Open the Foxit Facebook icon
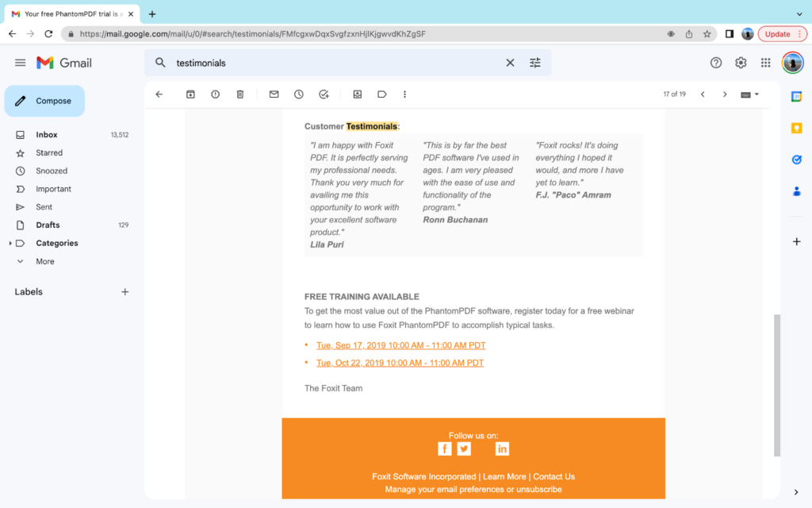Viewport: 812px width, 508px height. [444, 449]
